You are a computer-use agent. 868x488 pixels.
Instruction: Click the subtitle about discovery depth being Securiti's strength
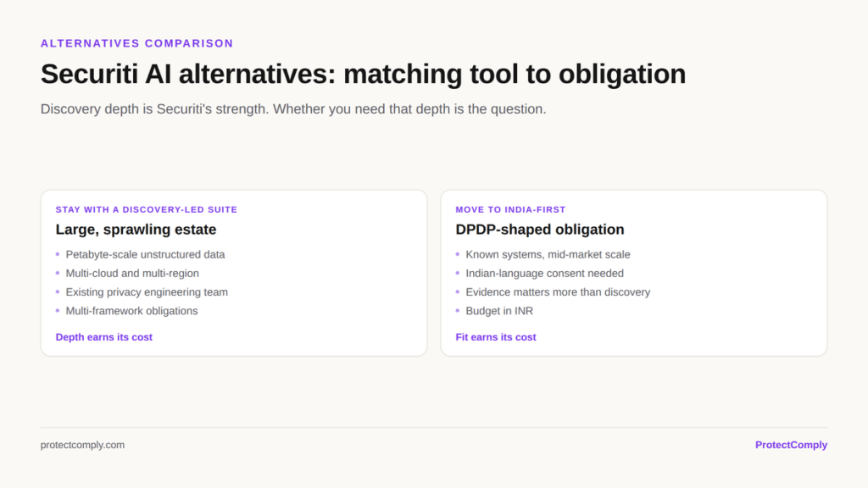click(293, 109)
